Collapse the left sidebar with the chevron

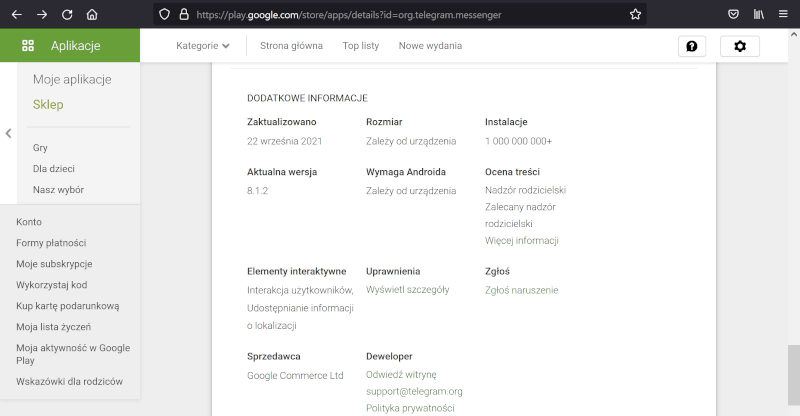[8, 133]
